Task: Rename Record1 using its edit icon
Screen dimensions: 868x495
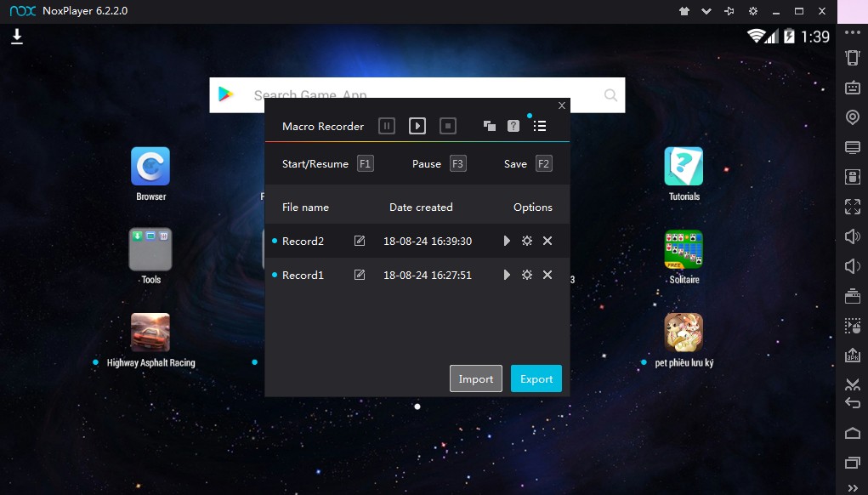Action: coord(360,275)
